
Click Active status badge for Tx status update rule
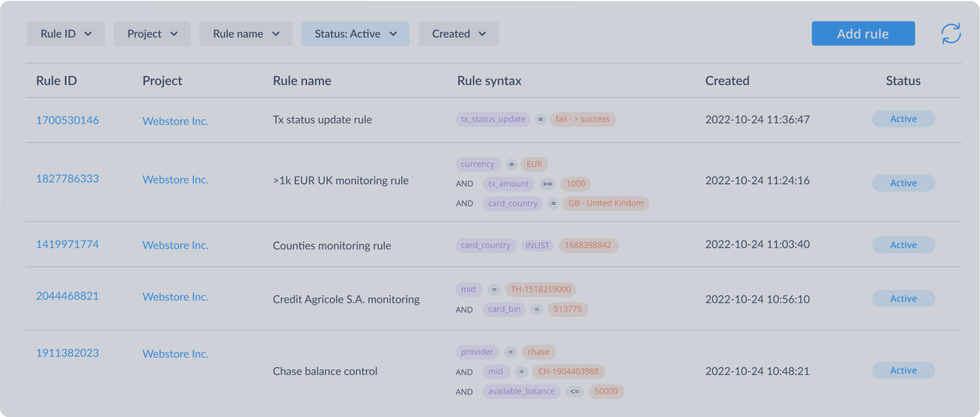click(x=903, y=119)
